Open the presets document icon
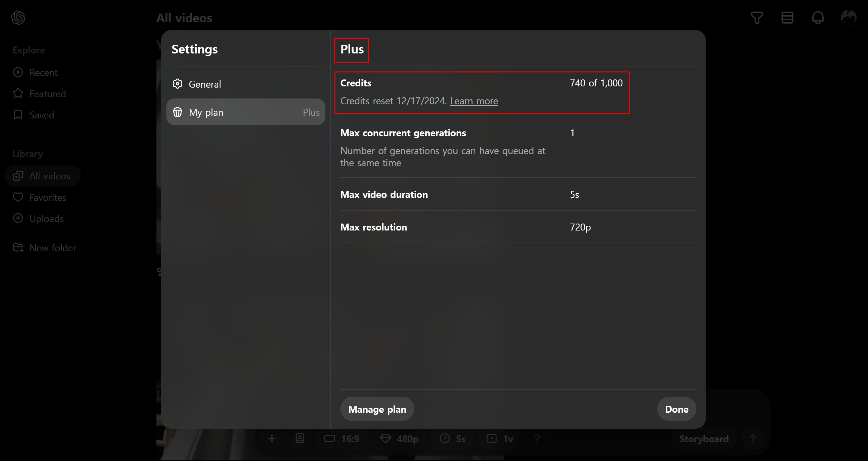 point(300,438)
